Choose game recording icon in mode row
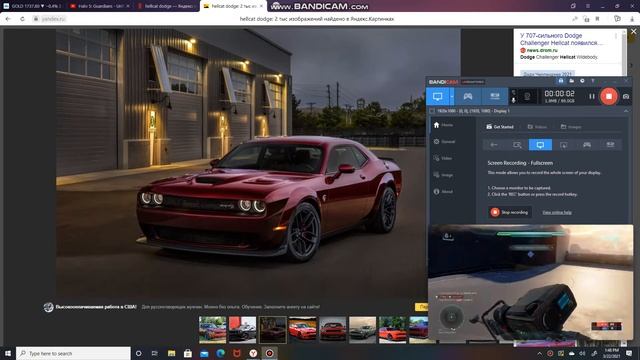Image resolution: width=640 pixels, height=360 pixels. (x=587, y=145)
